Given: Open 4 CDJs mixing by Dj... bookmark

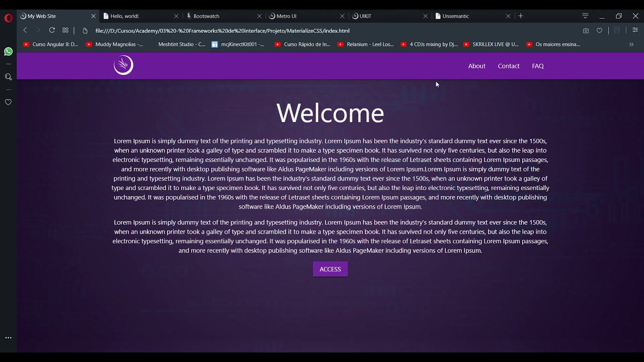Looking at the screenshot, I should 429,44.
